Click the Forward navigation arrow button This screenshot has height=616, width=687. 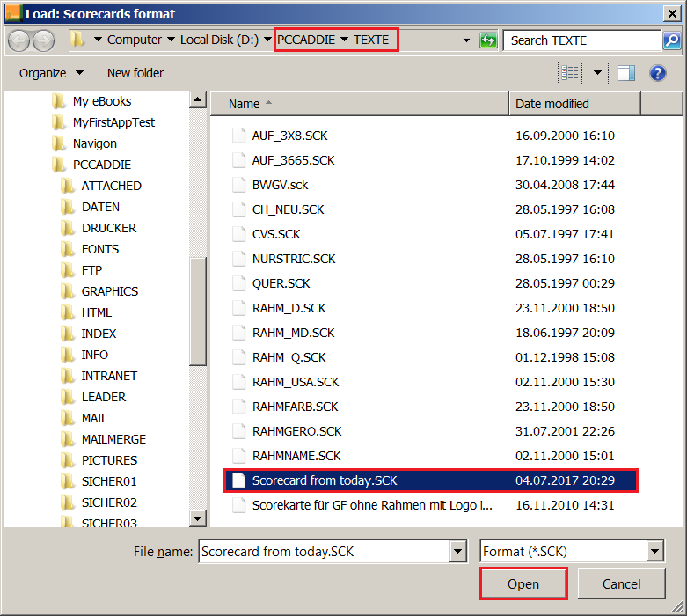pos(43,40)
